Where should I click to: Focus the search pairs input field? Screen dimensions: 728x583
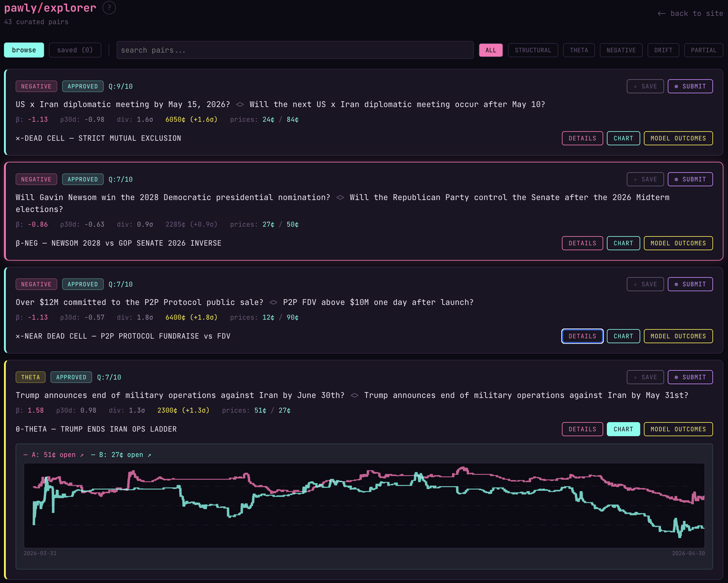click(295, 50)
